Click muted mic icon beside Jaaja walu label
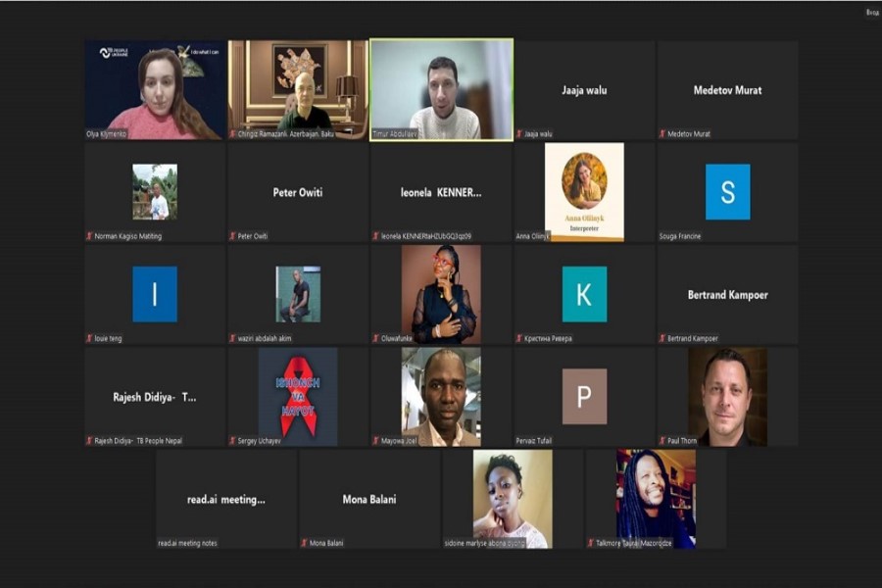This screenshot has width=882, height=588. point(519,134)
